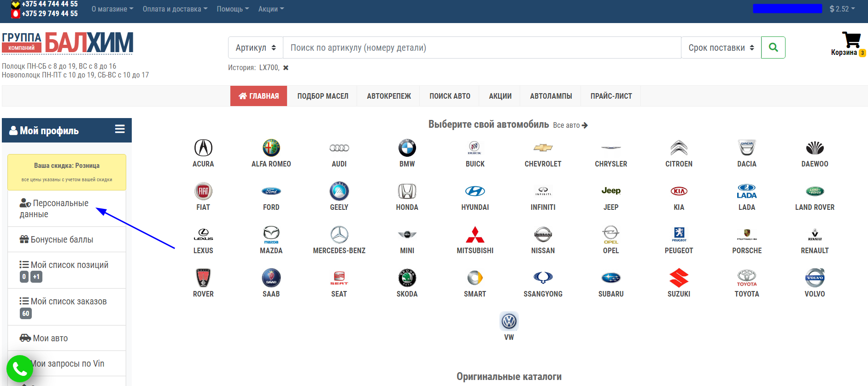The height and width of the screenshot is (386, 868).
Task: Expand the Срок поставки dropdown
Action: 721,48
